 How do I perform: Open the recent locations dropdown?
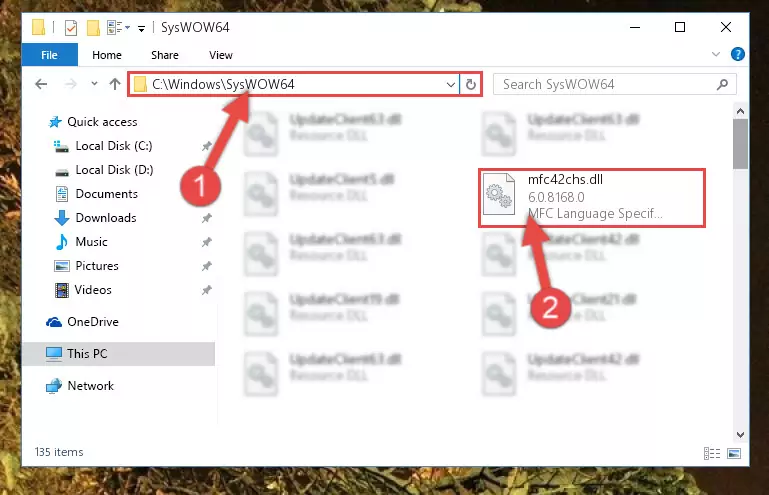[94, 84]
